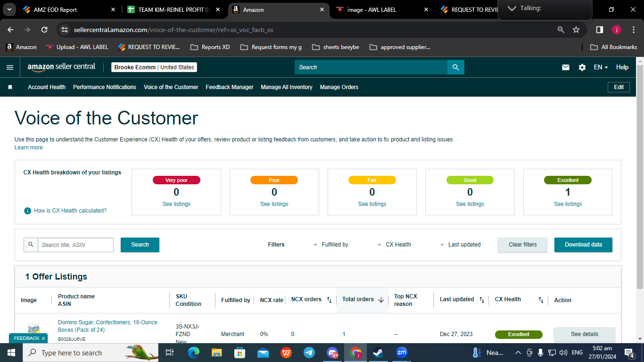Switch to the image - AWL LABEL tab
The width and height of the screenshot is (644, 362).
(383, 9)
